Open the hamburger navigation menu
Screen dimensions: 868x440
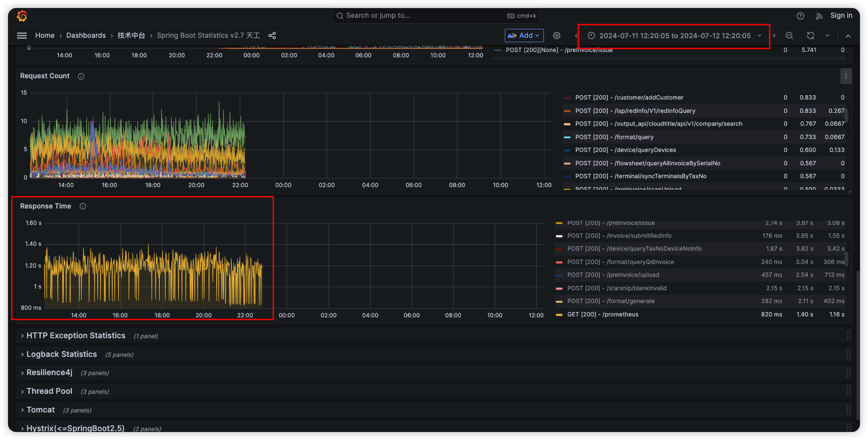click(x=22, y=36)
